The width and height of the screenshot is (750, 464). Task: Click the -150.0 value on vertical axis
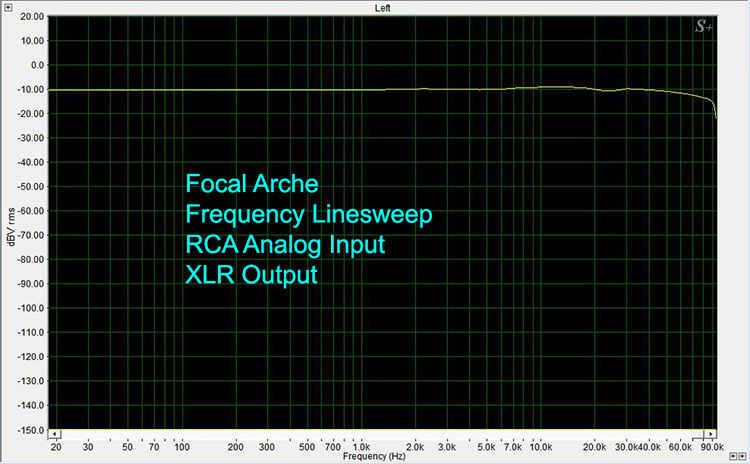click(x=30, y=430)
